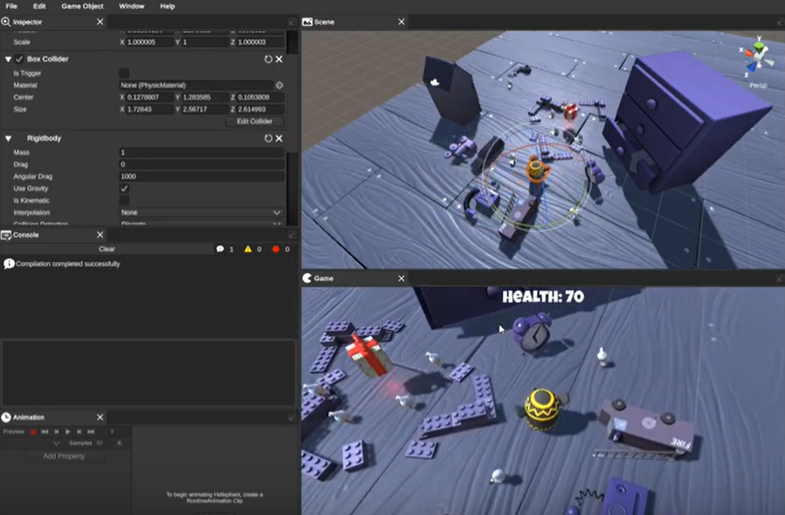Reset the Box Collider component
785x515 pixels.
click(x=268, y=60)
